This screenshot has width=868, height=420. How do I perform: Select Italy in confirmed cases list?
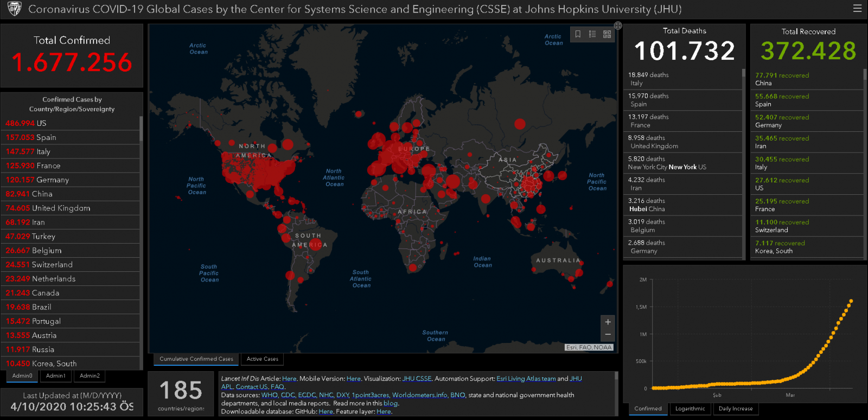coord(71,151)
